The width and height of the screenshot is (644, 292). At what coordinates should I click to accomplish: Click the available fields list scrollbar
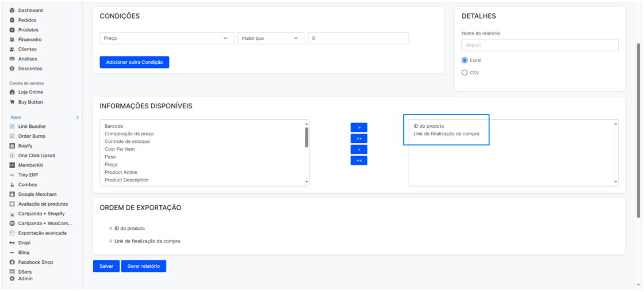pos(306,138)
